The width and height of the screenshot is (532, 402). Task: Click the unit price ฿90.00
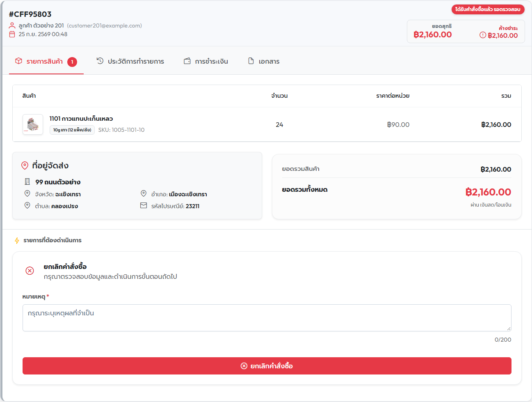[x=398, y=124]
